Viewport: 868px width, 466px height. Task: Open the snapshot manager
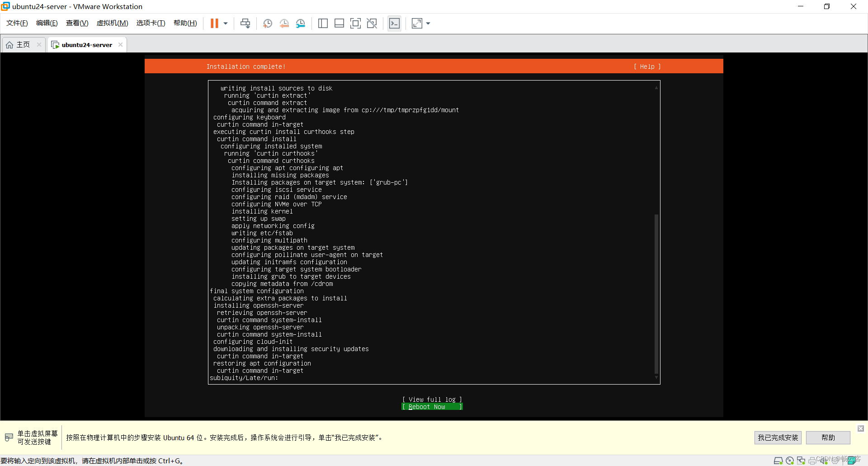point(301,24)
